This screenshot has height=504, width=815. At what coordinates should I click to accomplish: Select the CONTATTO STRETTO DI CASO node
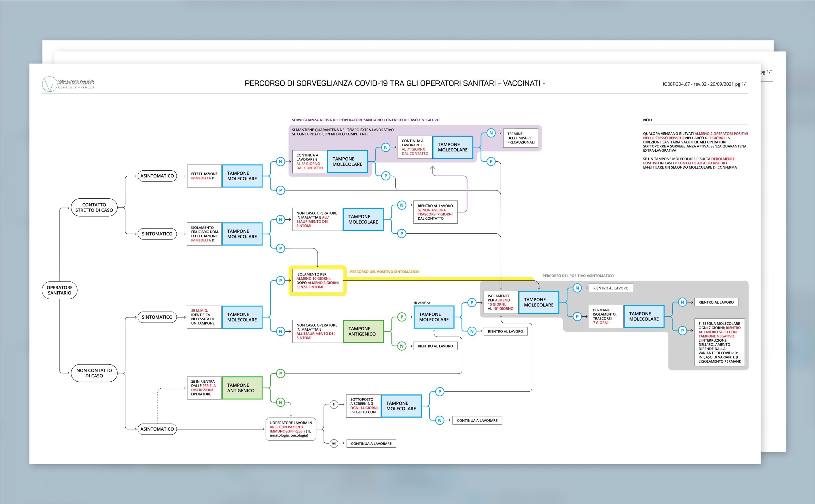94,207
